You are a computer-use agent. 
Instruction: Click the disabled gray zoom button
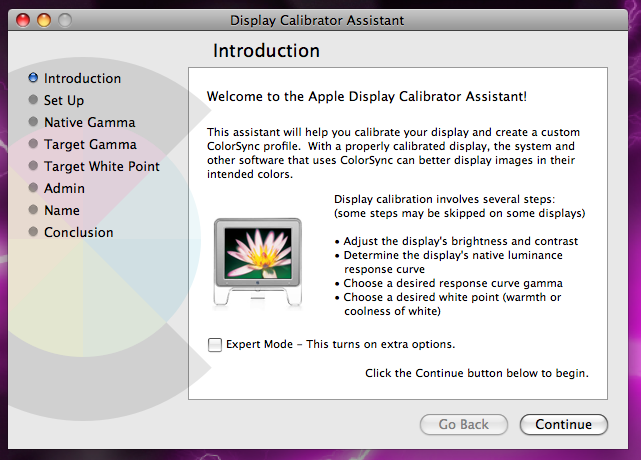65,20
